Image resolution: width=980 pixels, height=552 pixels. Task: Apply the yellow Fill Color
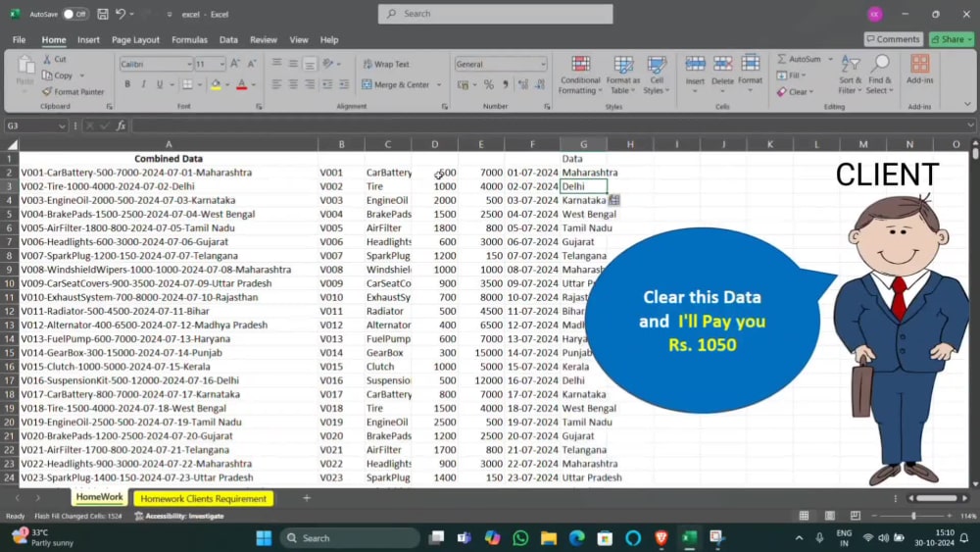click(216, 84)
